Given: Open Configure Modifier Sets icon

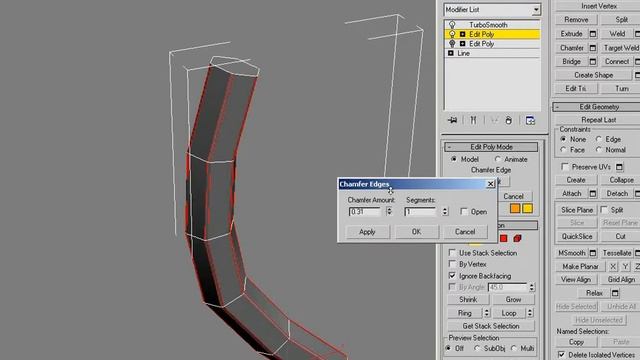Looking at the screenshot, I should [x=530, y=120].
